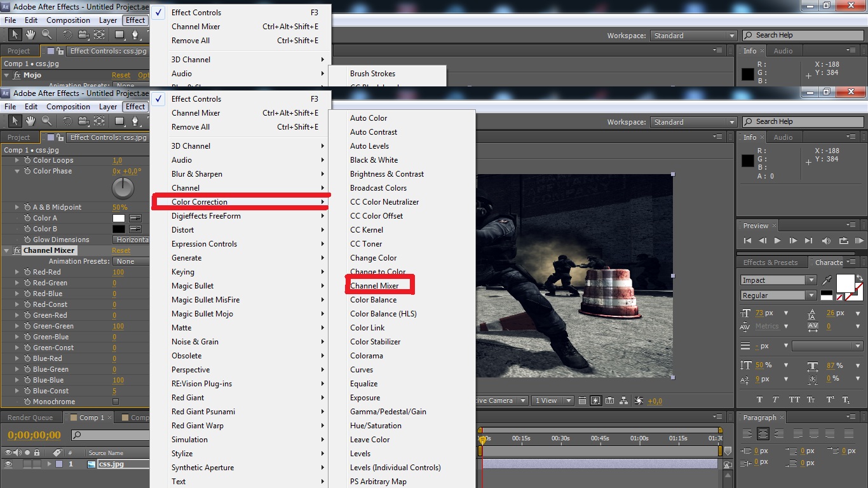Switch to Effects & Presets tab
The image size is (868, 488).
[x=770, y=262]
